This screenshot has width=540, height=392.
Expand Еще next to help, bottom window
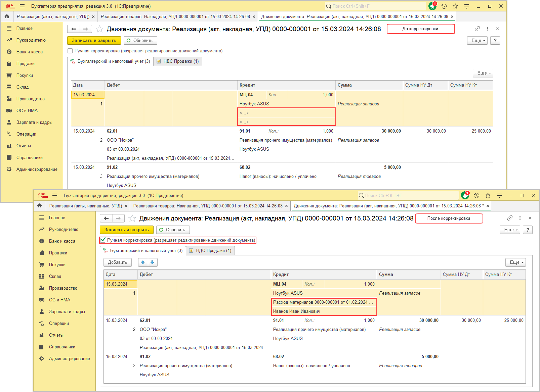(x=510, y=230)
